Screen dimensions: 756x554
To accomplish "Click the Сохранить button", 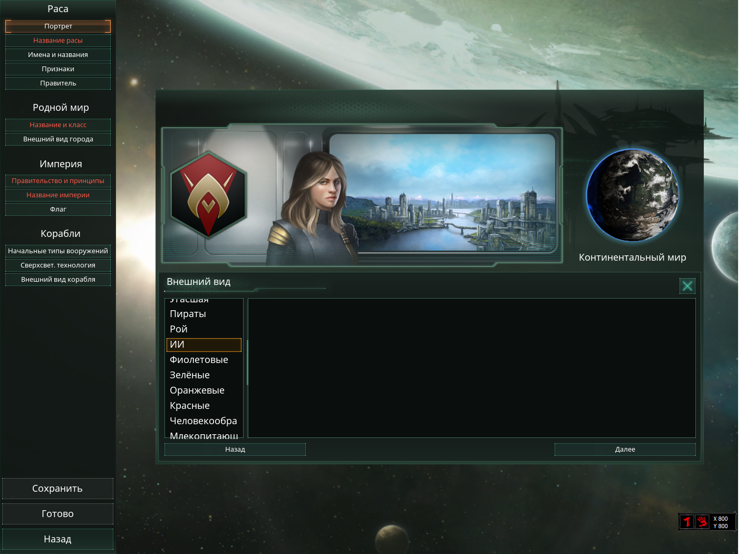I will click(x=57, y=489).
